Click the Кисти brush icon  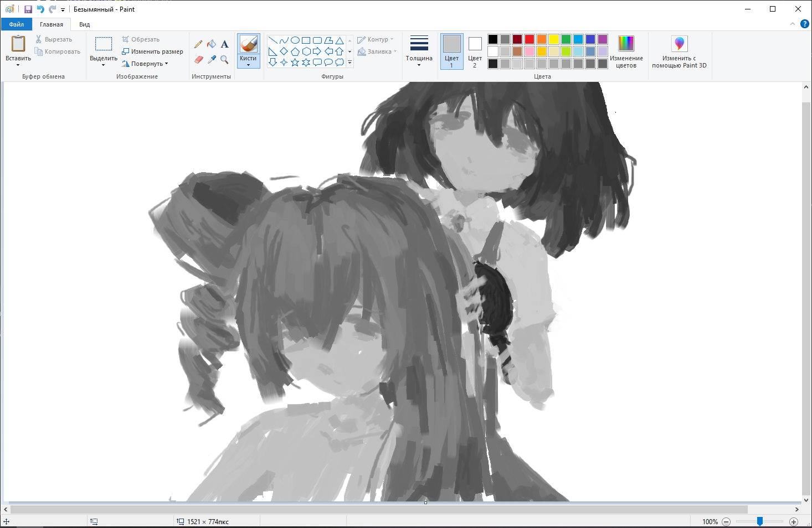click(248, 44)
